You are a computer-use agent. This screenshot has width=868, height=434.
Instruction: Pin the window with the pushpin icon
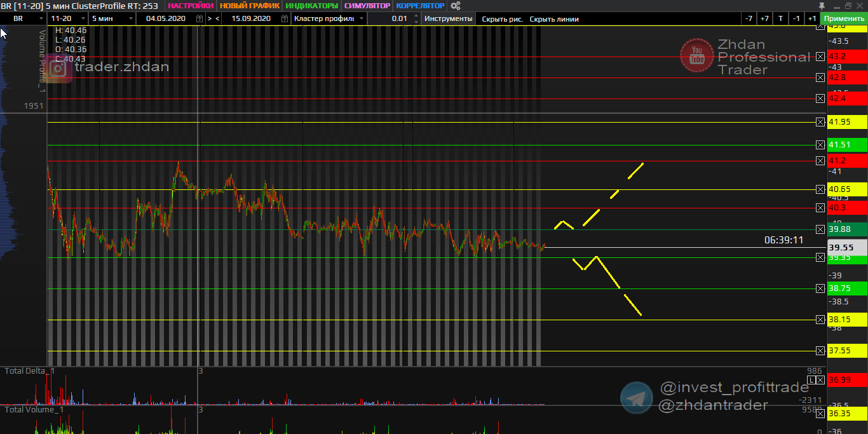point(830,6)
